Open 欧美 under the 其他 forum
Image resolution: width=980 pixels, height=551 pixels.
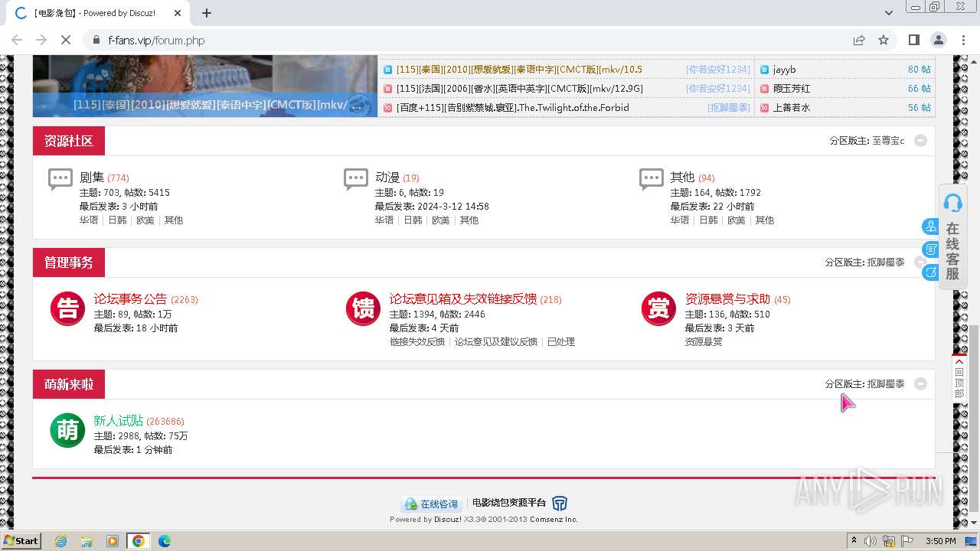737,220
